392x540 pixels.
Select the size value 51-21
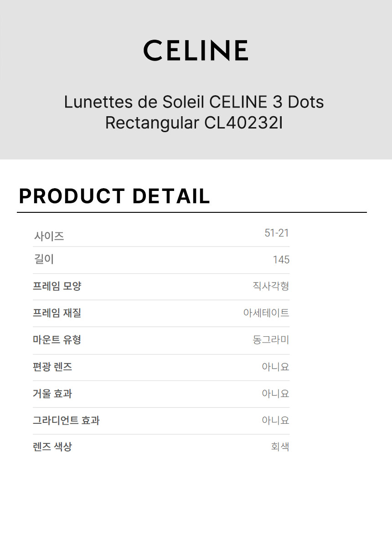[x=276, y=233]
